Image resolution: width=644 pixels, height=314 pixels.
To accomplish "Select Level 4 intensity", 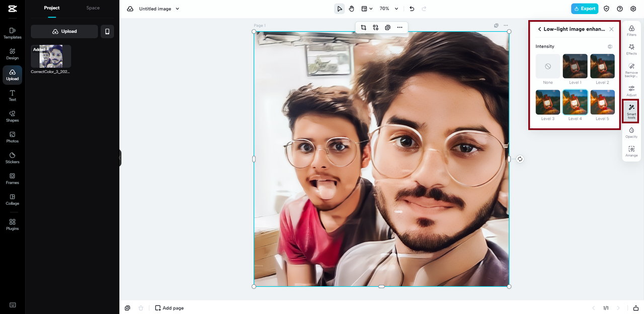I will coord(575,102).
